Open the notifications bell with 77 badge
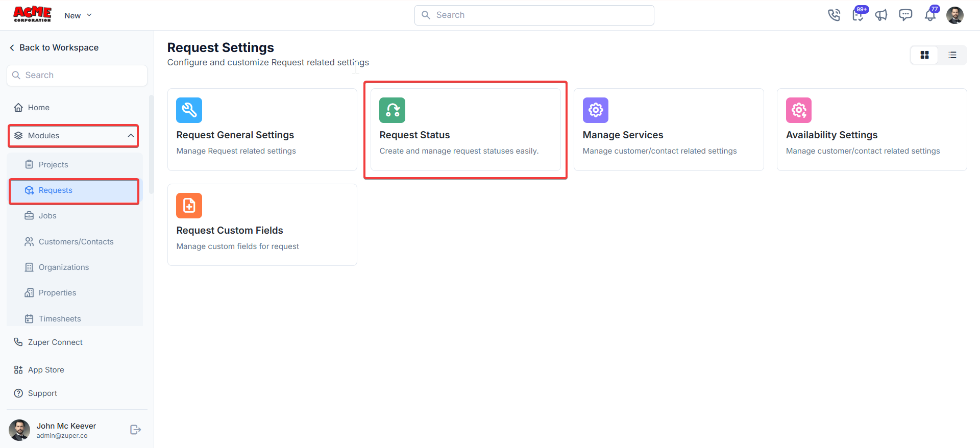980x448 pixels. 930,14
